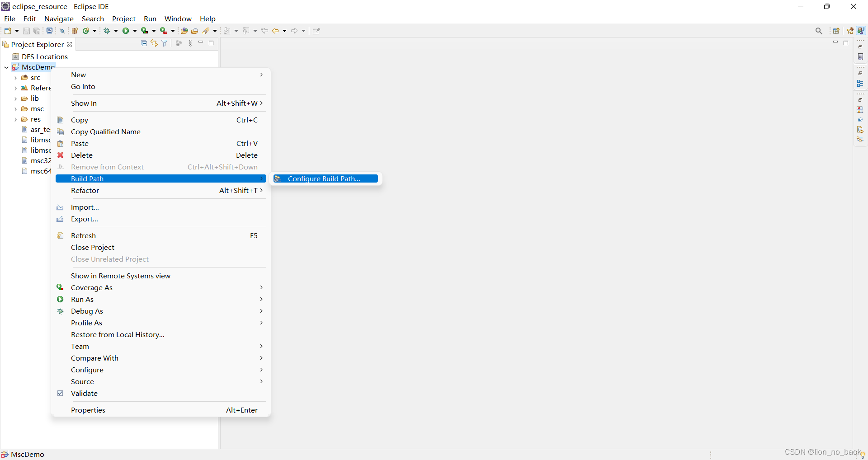Open the Debug As submenu
The image size is (868, 460).
(x=160, y=311)
